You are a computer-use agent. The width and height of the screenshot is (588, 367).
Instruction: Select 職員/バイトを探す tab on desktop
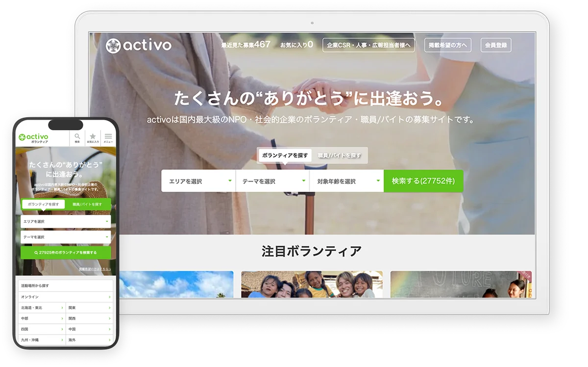[339, 156]
